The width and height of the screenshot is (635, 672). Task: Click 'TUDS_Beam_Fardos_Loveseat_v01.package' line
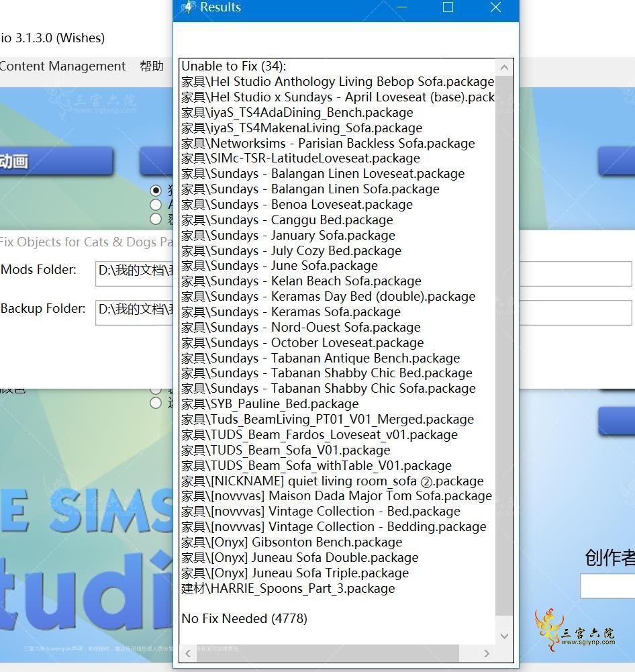coord(320,434)
